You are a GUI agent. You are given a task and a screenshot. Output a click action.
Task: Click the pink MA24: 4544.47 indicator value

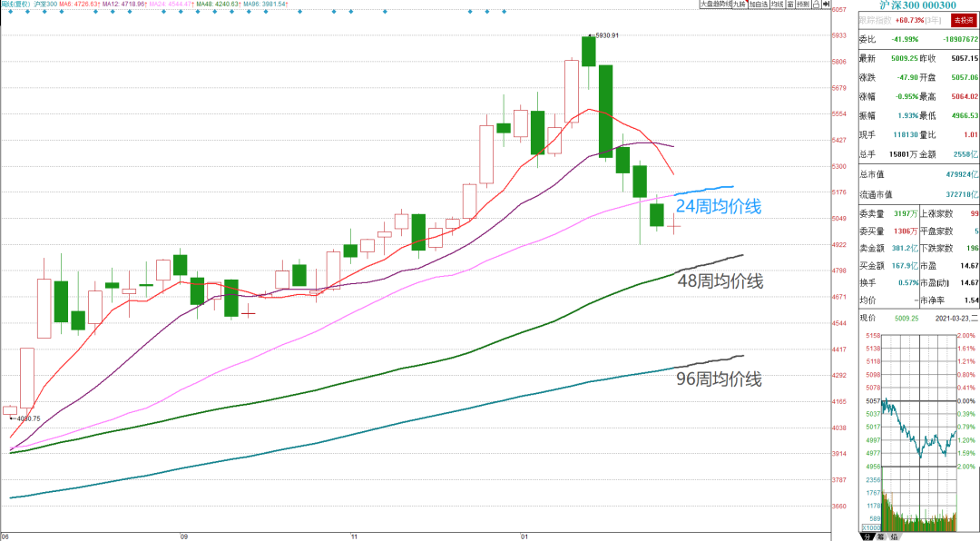click(x=171, y=4)
